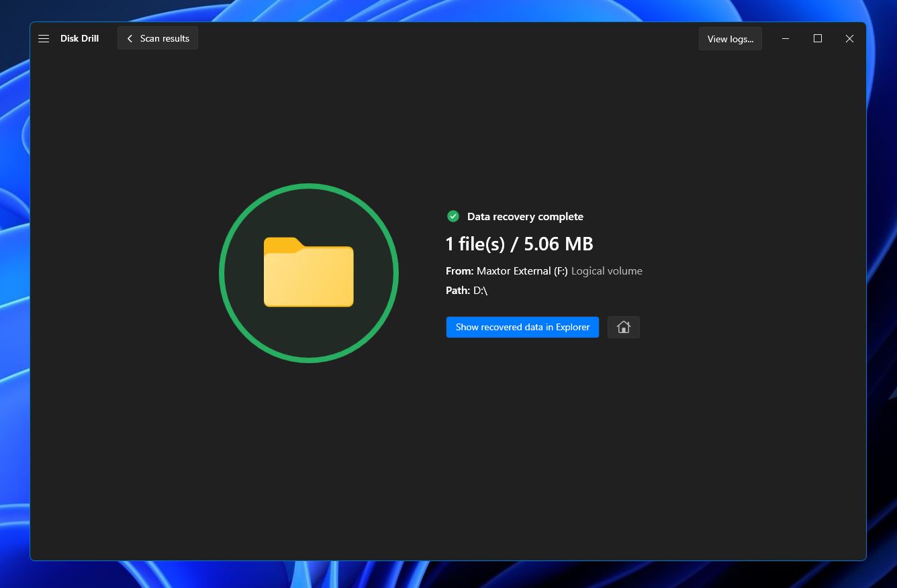The image size is (897, 588).
Task: Click the Maxtor External (F:) source text
Action: [x=522, y=271]
